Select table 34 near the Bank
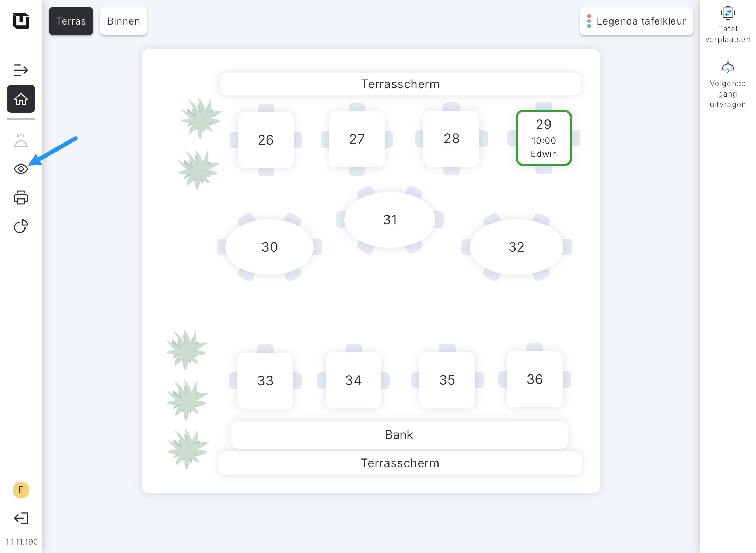Image resolution: width=756 pixels, height=553 pixels. click(x=353, y=380)
